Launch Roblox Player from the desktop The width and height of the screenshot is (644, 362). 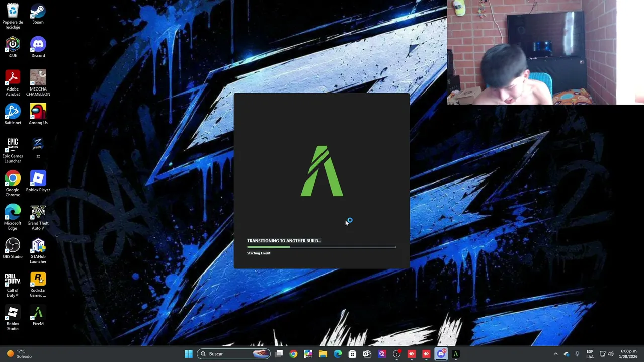(38, 182)
